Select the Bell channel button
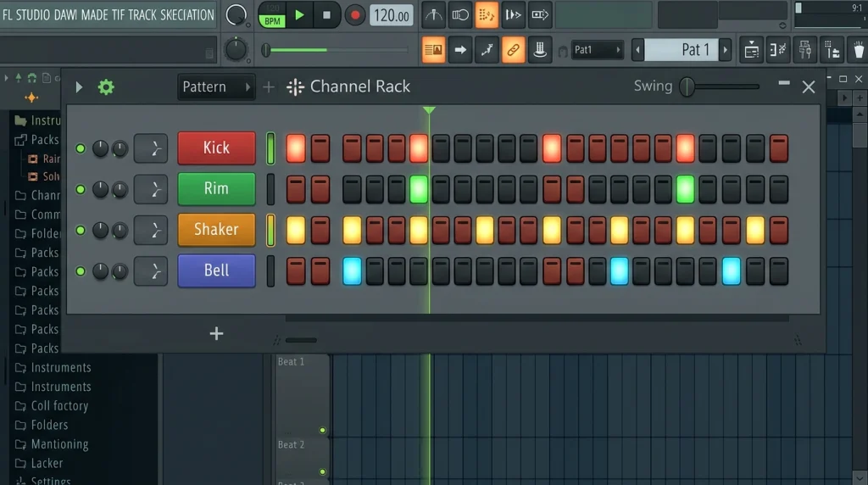Viewport: 868px width, 485px height. pyautogui.click(x=216, y=270)
